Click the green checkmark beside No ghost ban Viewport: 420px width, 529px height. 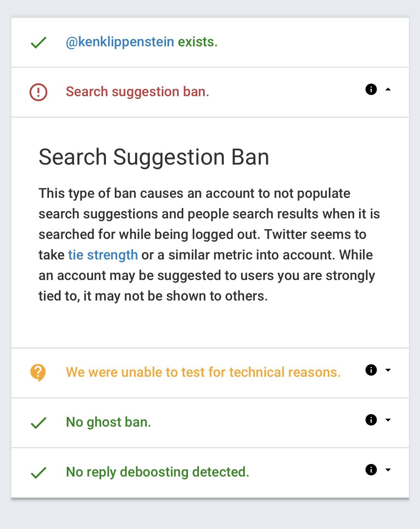click(38, 423)
